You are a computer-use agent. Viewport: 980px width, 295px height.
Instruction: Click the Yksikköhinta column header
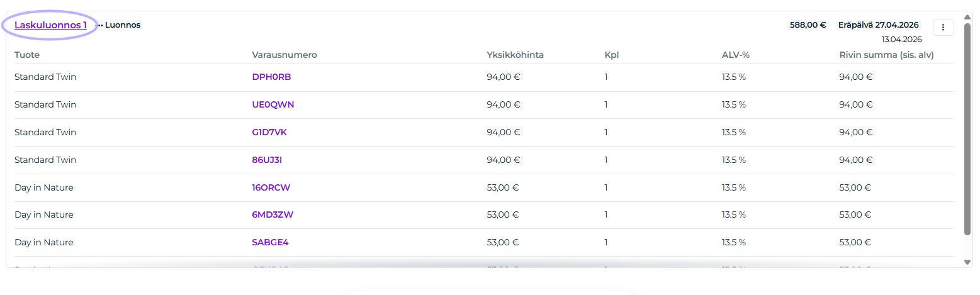515,55
